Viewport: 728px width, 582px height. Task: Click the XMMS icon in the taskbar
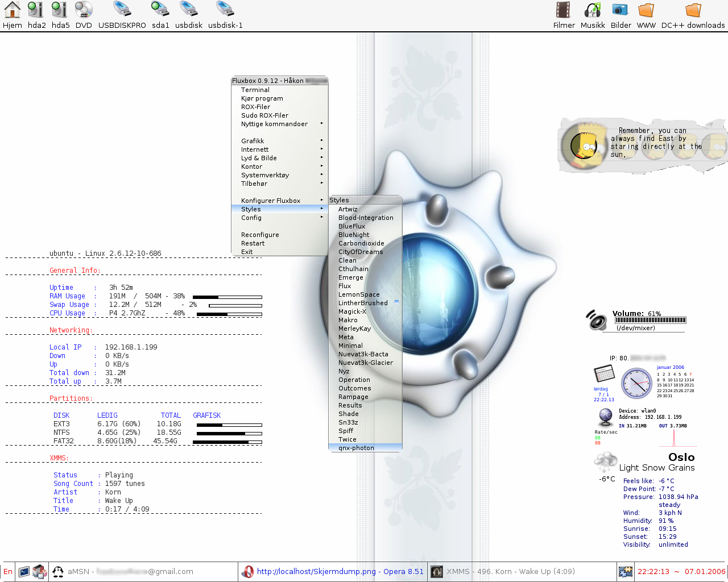click(x=437, y=572)
